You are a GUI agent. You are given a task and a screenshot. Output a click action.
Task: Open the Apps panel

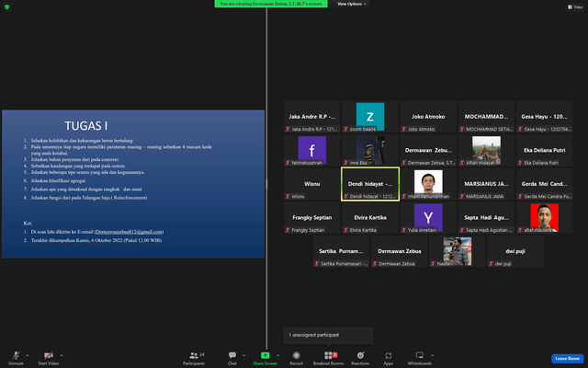click(x=388, y=358)
